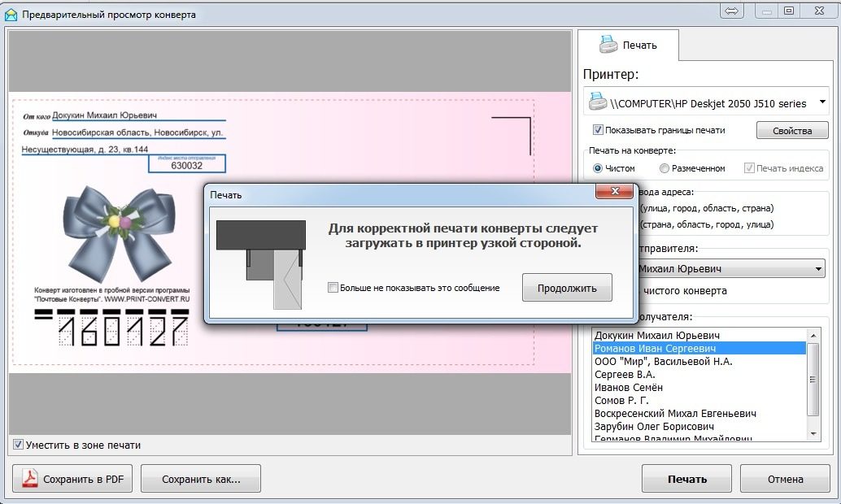Viewport: 841px width, 504px height.
Task: Click the double-arrow resize icon in the title bar
Action: (731, 11)
